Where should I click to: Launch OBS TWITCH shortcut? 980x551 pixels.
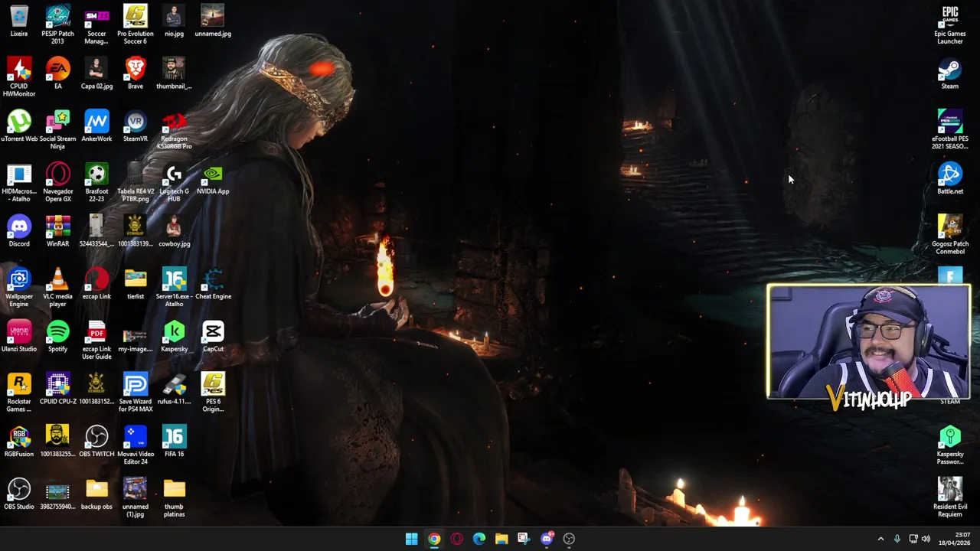[x=96, y=442]
